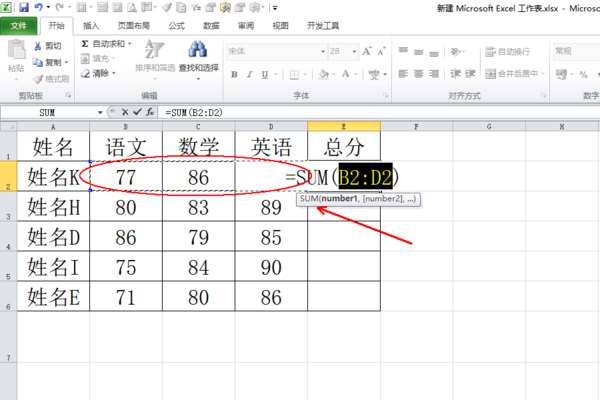Switch to Page Layout (页面布局) tab
This screenshot has width=600, height=400.
[x=134, y=26]
